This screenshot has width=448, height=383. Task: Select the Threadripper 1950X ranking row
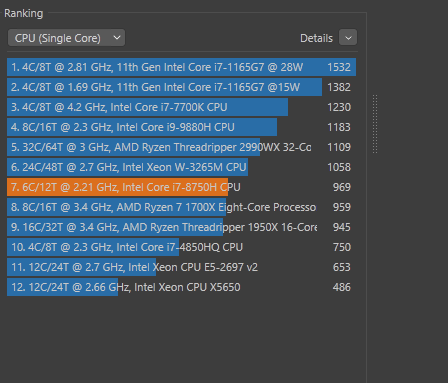(181, 227)
